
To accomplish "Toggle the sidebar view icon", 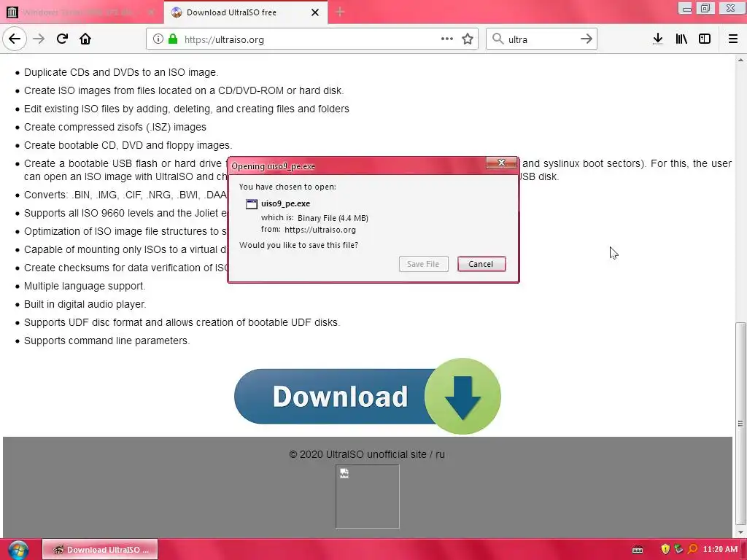I will click(x=705, y=39).
